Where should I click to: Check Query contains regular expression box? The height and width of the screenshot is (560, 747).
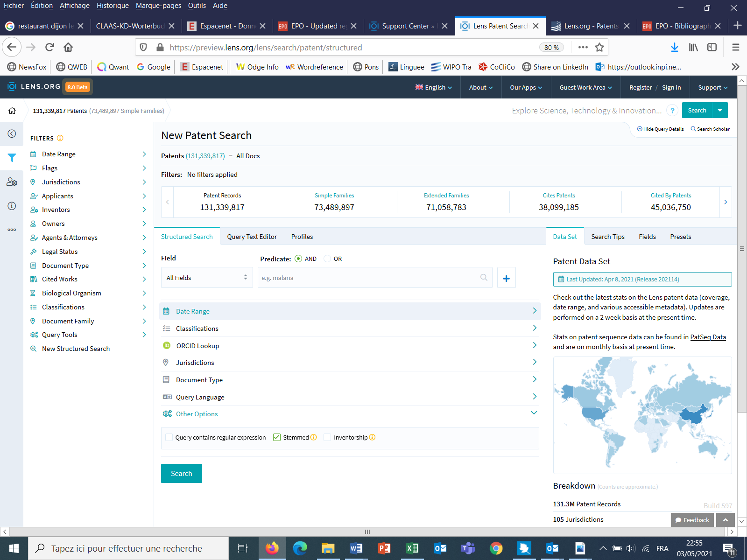click(169, 438)
